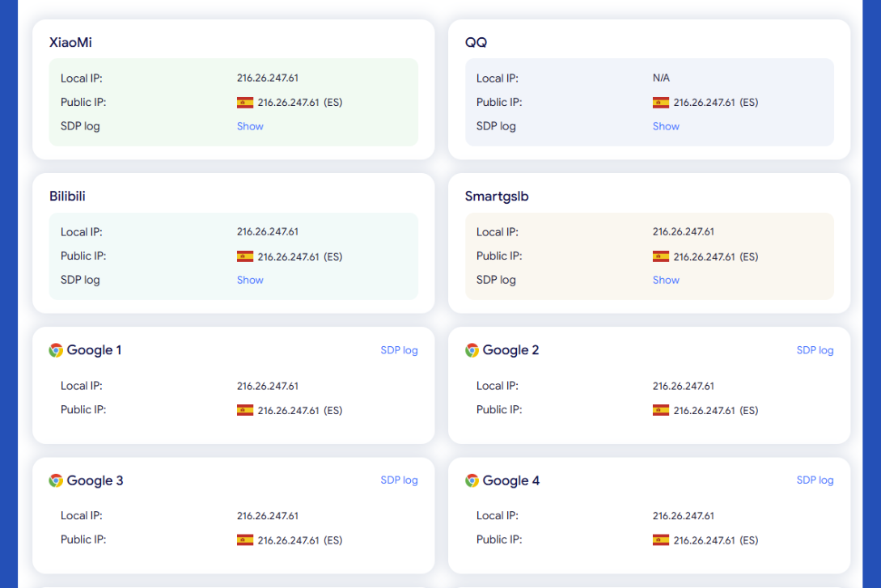This screenshot has width=881, height=588.
Task: Click the N/A local IP in QQ
Action: tap(661, 78)
